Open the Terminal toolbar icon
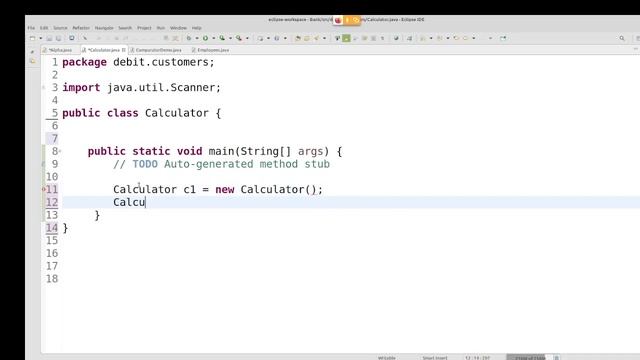The image size is (640, 360). click(x=71, y=38)
